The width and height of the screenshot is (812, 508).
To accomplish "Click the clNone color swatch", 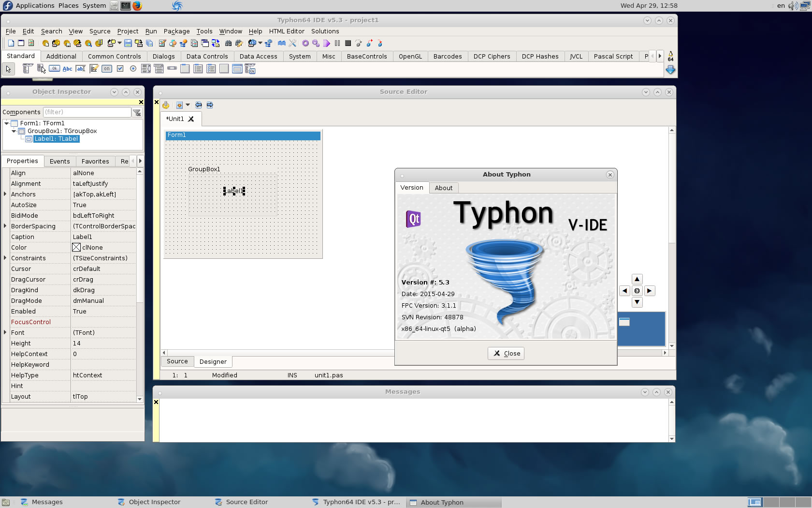I will (x=76, y=247).
